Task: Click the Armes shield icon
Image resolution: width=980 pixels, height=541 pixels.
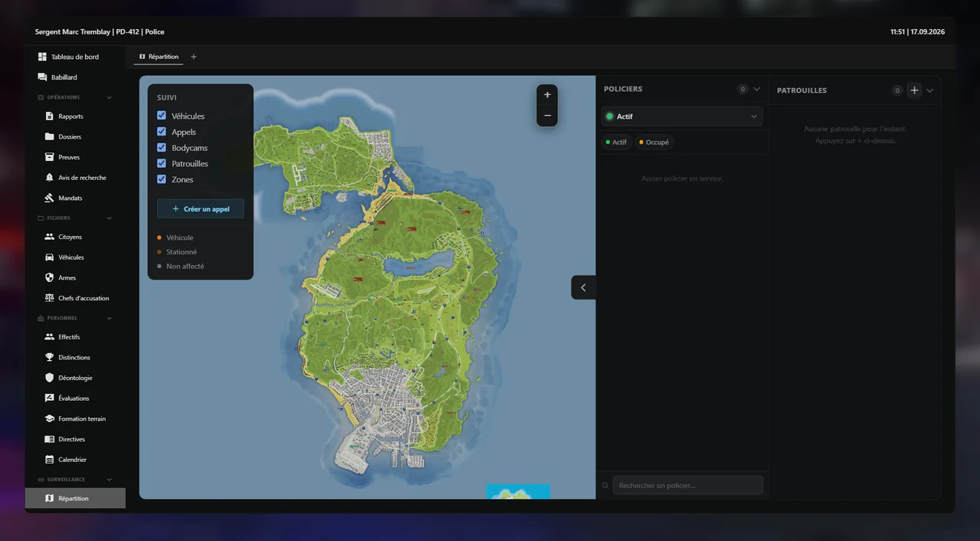Action: [50, 277]
